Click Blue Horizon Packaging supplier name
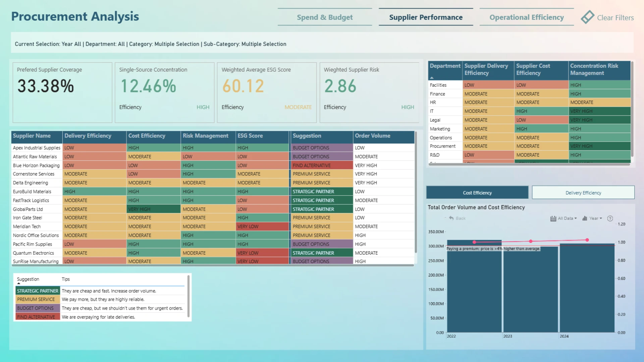 (36, 166)
